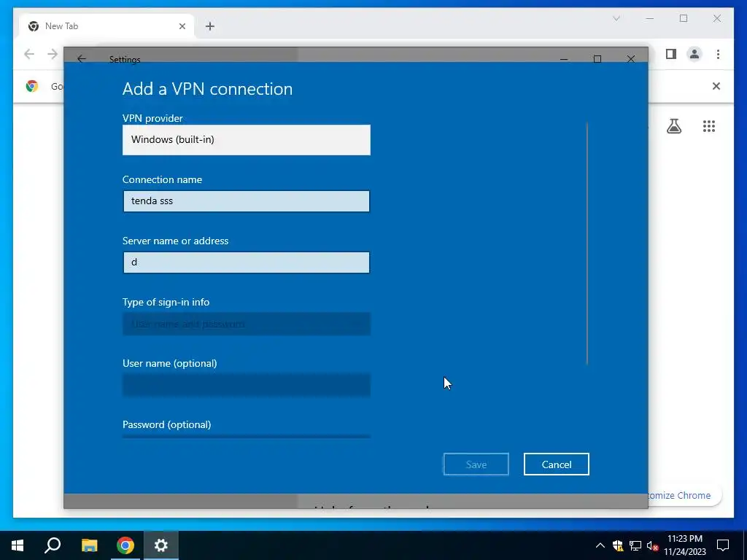Maximize the Settings window
The width and height of the screenshot is (747, 560).
tap(597, 58)
